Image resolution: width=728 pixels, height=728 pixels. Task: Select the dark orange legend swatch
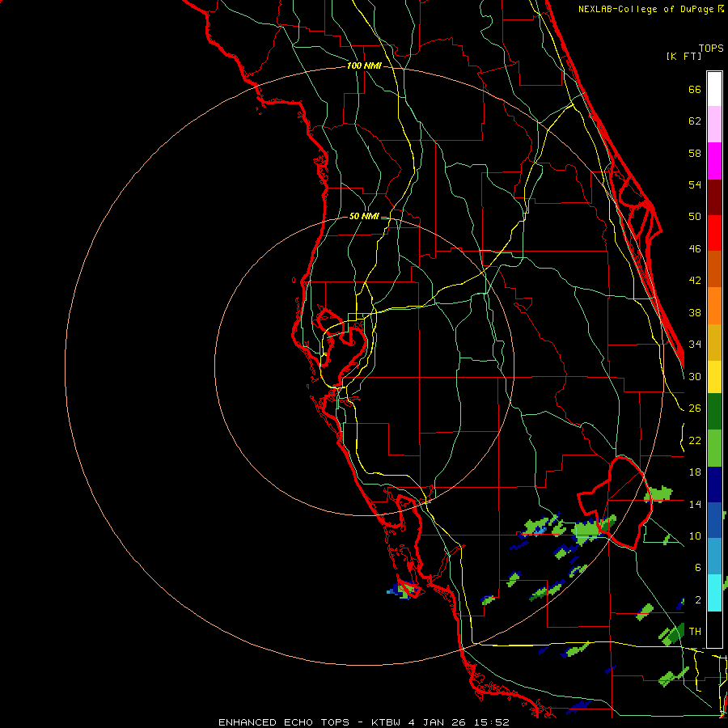pyautogui.click(x=714, y=269)
